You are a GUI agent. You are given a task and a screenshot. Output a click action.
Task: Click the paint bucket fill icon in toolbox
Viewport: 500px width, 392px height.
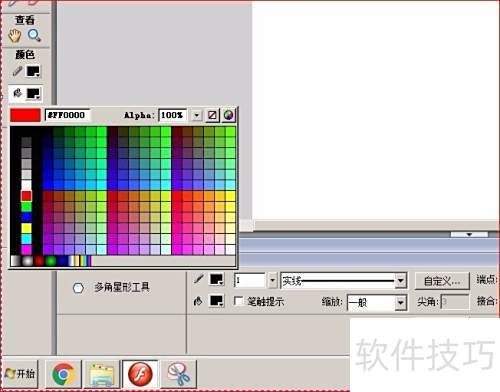click(x=17, y=93)
